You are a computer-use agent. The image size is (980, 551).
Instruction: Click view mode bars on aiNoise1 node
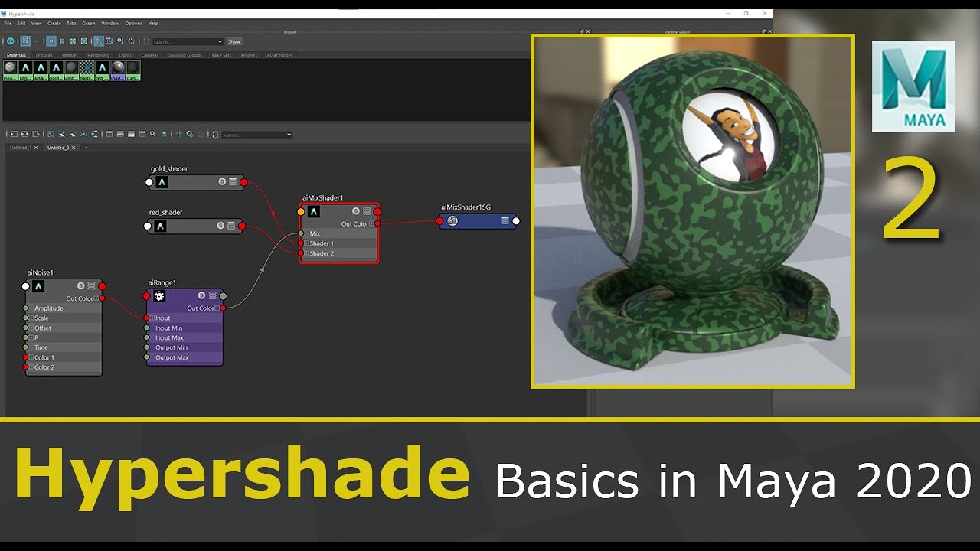pos(91,285)
